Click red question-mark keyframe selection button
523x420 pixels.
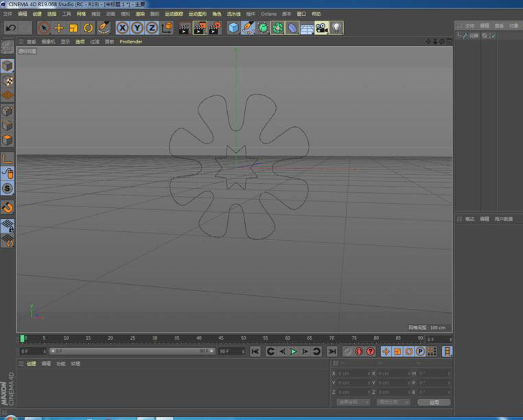pyautogui.click(x=370, y=351)
